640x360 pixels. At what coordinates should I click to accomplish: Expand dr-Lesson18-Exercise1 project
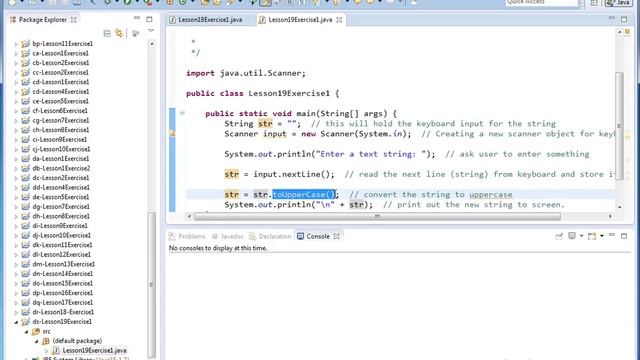pyautogui.click(x=16, y=312)
